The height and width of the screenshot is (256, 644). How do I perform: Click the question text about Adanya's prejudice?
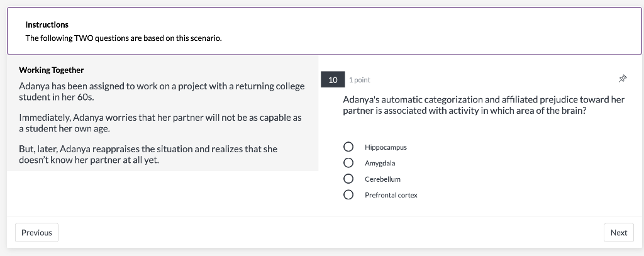coord(483,105)
